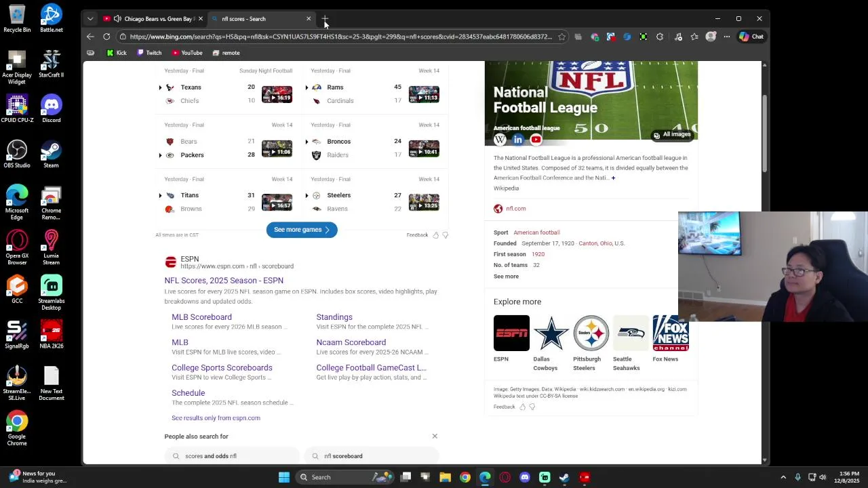Play Steelers vs Ravens highlight video
The image size is (868, 488).
pyautogui.click(x=424, y=202)
